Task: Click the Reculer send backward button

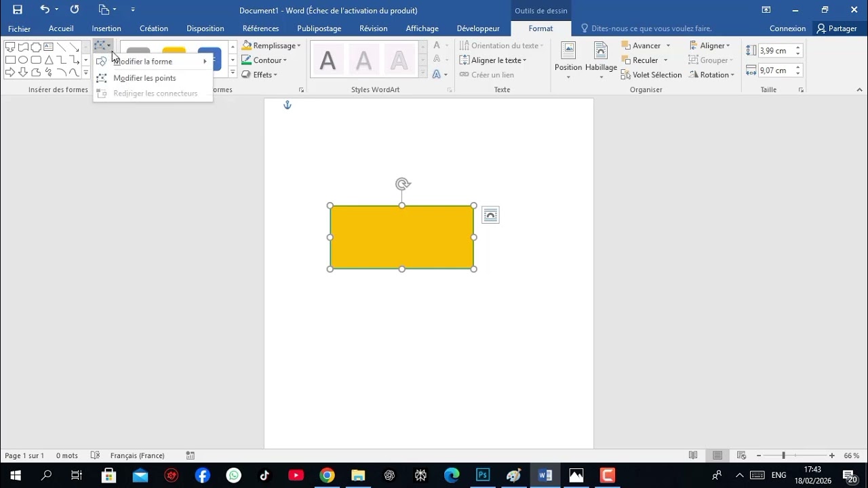Action: [x=640, y=60]
